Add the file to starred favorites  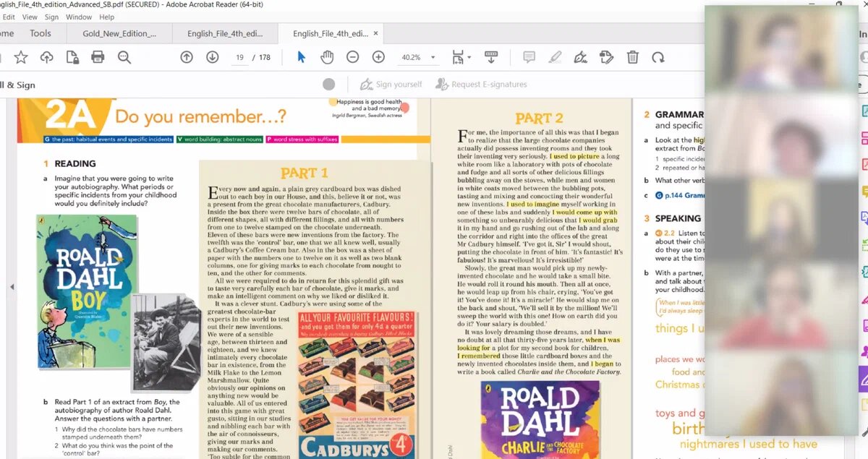pos(21,57)
